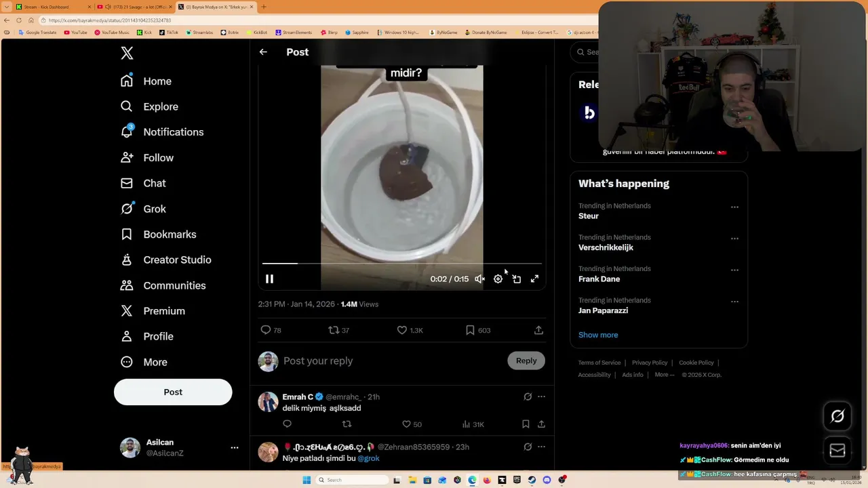Screen dimensions: 868x488
Task: Click the Premium X icon
Action: click(x=127, y=311)
